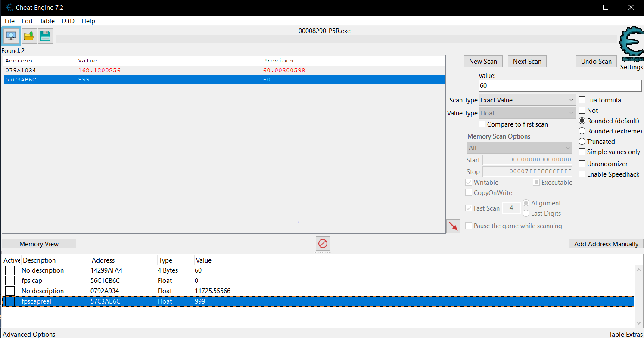Activate the fps cap entry checkbox
644x338 pixels.
coord(10,281)
